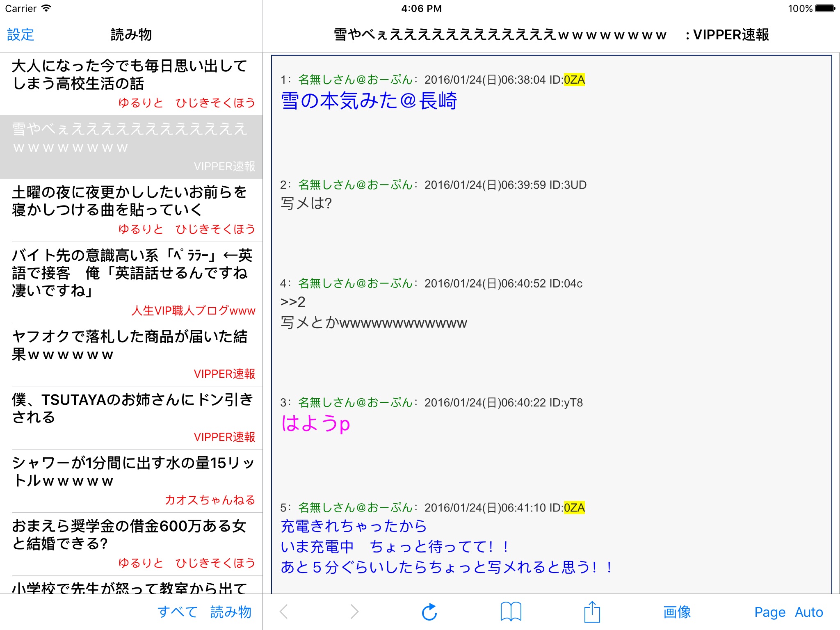The image size is (840, 630).
Task: Tap the browser back arrow icon
Action: 284,612
